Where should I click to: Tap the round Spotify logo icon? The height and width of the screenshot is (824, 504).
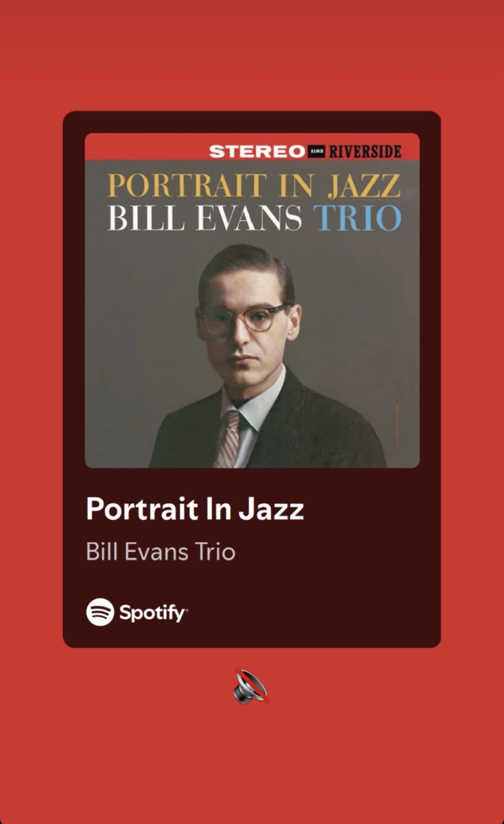click(x=100, y=612)
